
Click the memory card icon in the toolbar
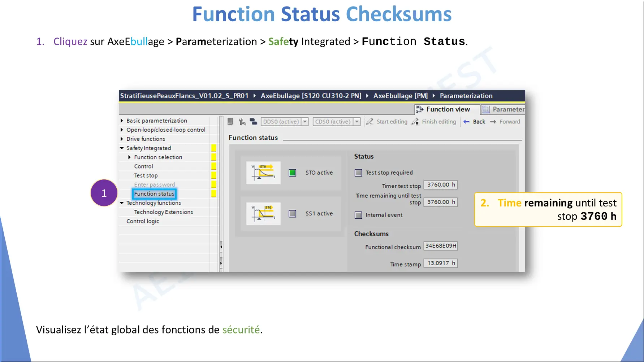pos(230,122)
